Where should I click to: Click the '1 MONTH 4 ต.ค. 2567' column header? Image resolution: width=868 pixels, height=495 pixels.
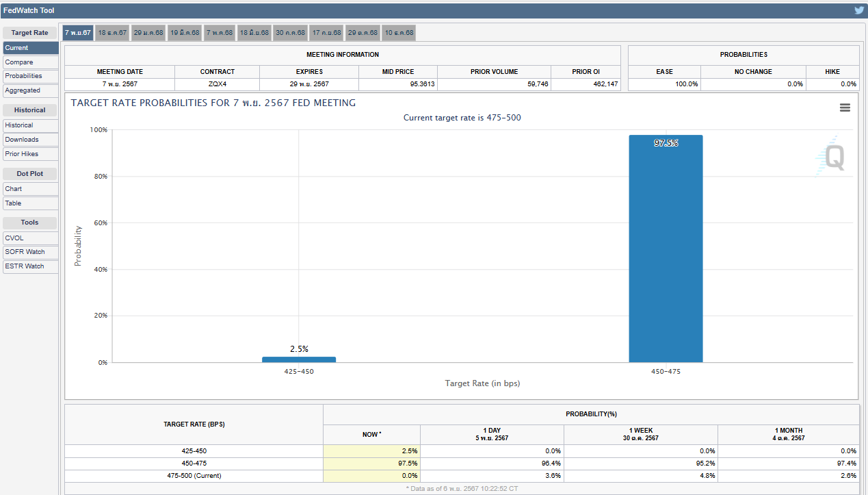click(789, 434)
